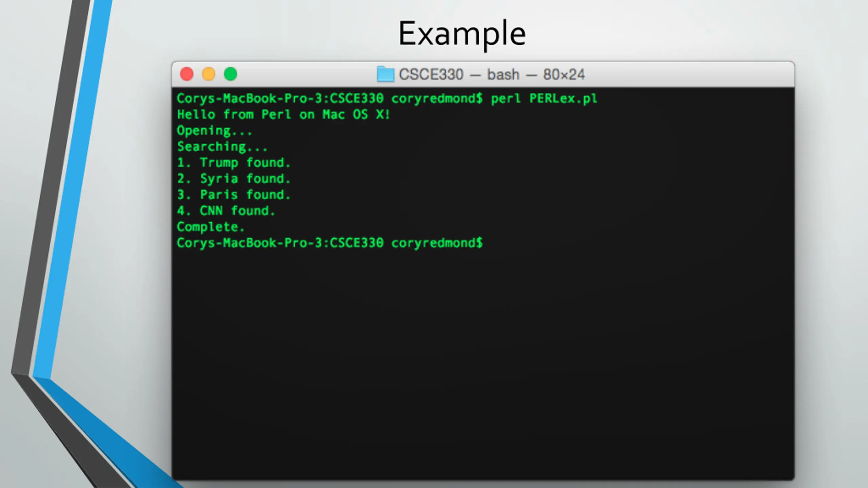Click the 4. CNN found. line
Screen dimensions: 868x488
[x=226, y=211]
